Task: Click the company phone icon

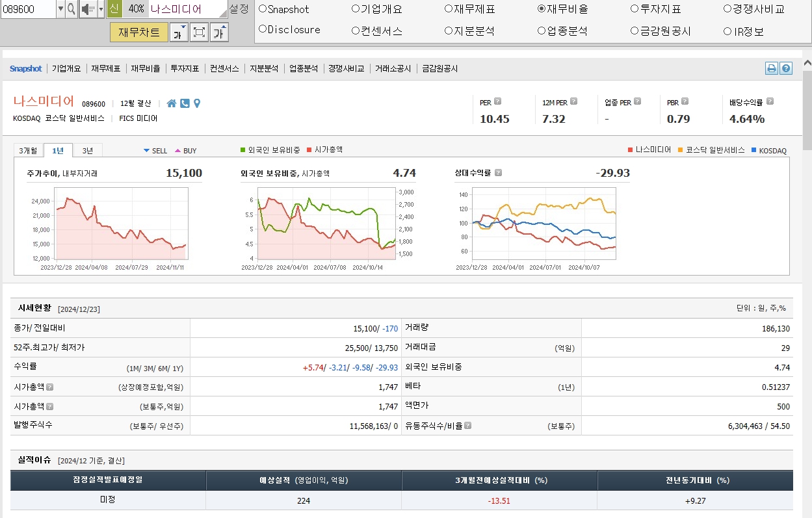Action: click(x=185, y=103)
